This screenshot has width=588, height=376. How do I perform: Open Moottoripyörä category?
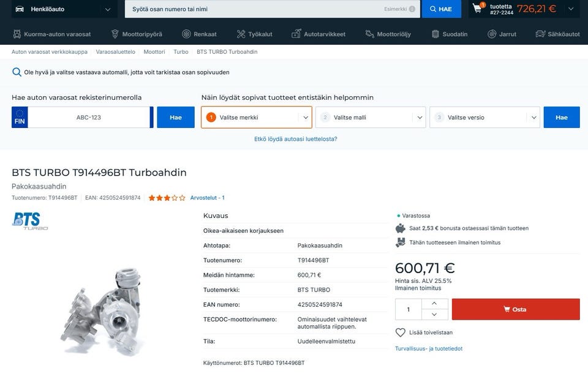[x=137, y=34]
